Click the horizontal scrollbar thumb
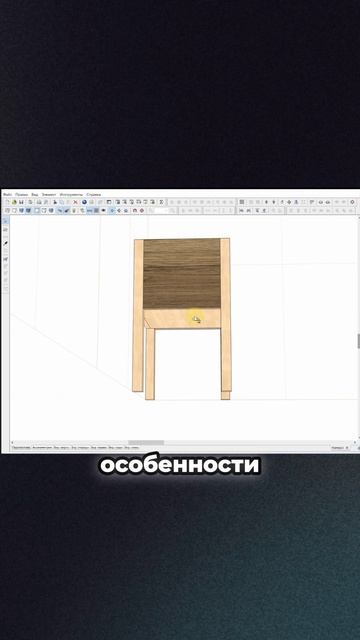The width and height of the screenshot is (360, 640). pyautogui.click(x=146, y=442)
